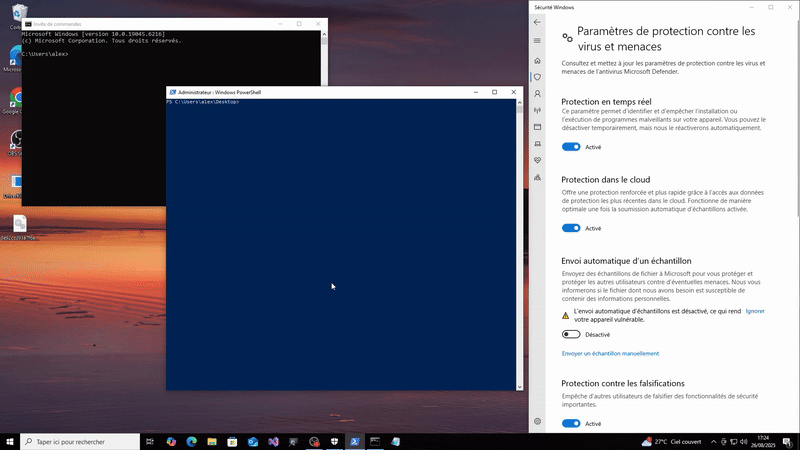Enable Envoi automatique d'un échantillon toggle
This screenshot has height=450, width=800.
point(571,335)
